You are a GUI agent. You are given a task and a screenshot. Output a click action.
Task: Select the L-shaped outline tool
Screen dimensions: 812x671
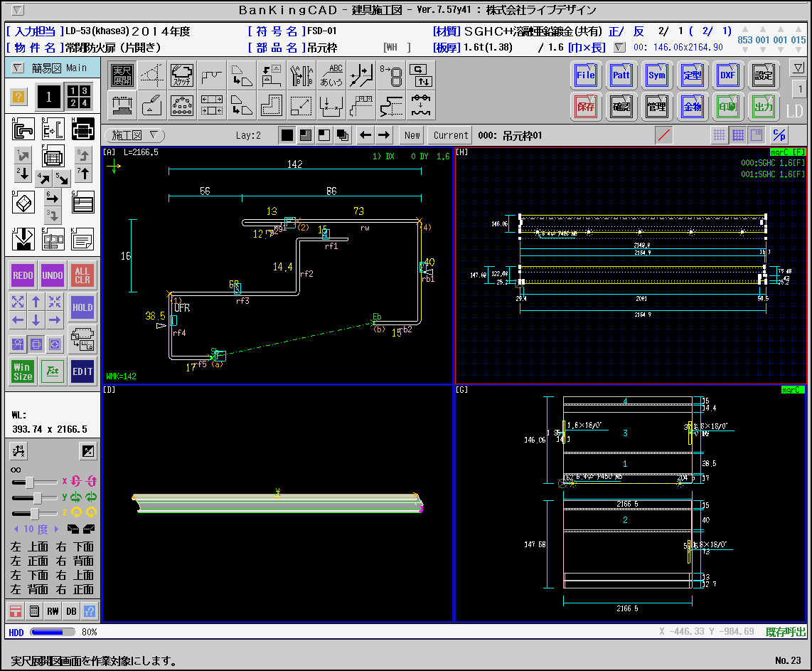[x=272, y=105]
